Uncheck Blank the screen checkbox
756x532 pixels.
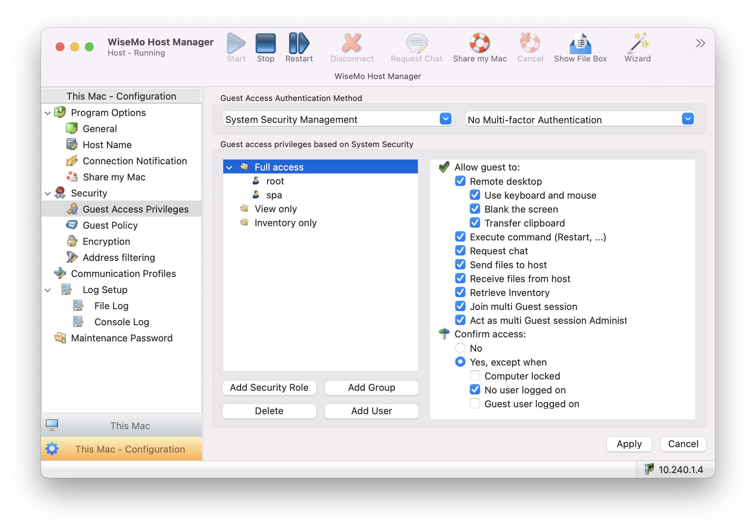click(x=475, y=209)
